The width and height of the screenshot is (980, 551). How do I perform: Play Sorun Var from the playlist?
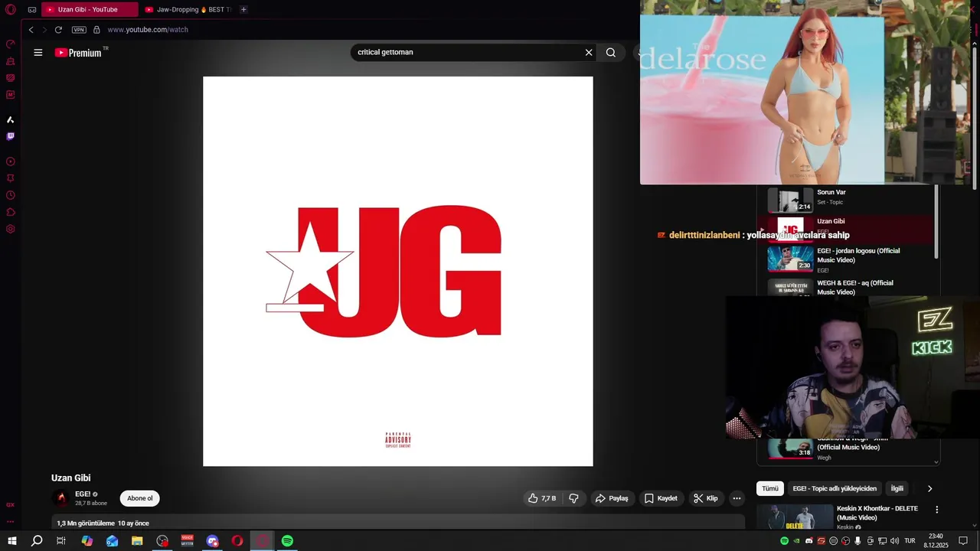coord(846,199)
